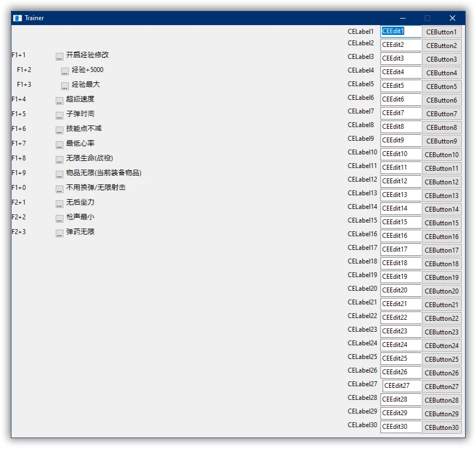Activate CEButton12
Screen dimensions: 476x449
click(442, 182)
